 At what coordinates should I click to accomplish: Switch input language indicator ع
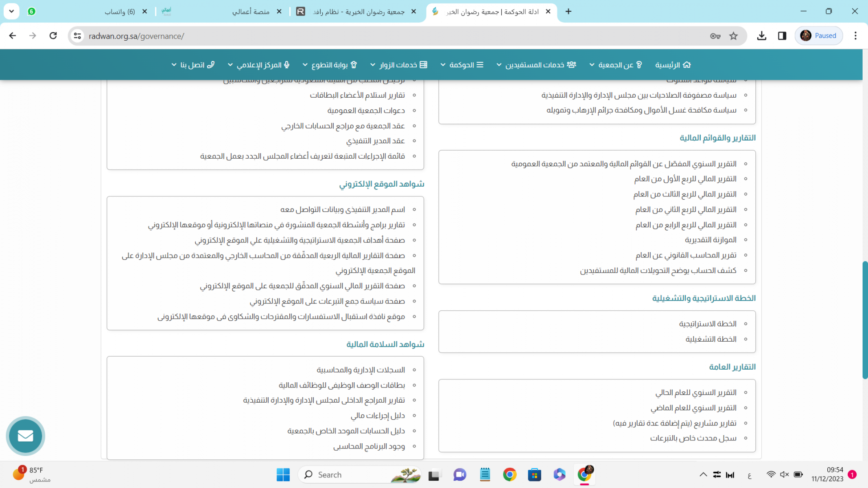(749, 475)
